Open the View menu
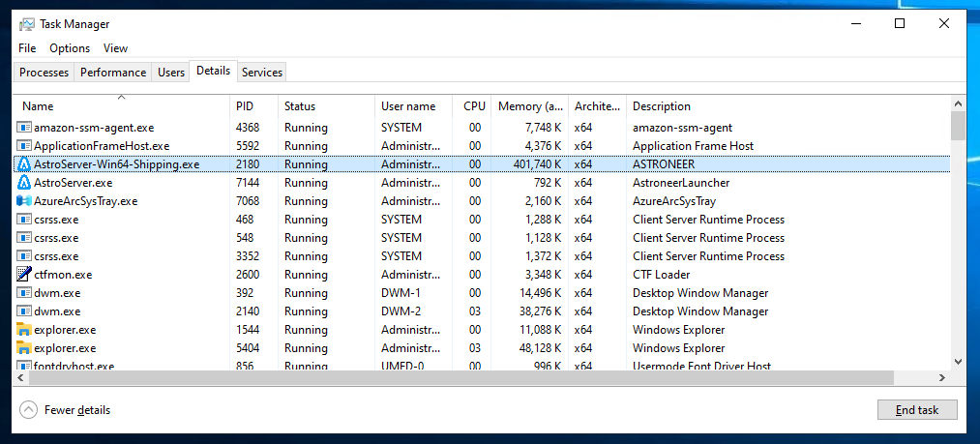 click(x=116, y=48)
